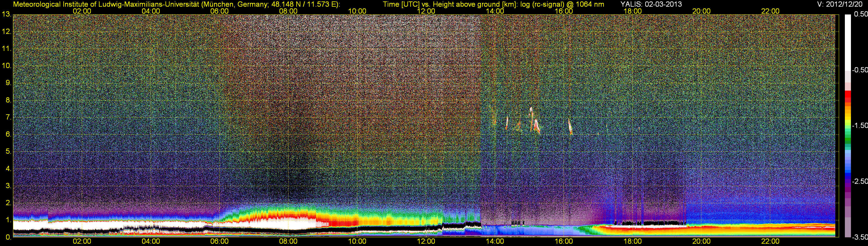
Task: Click the 11 km height axis label
Action: pyautogui.click(x=6, y=49)
